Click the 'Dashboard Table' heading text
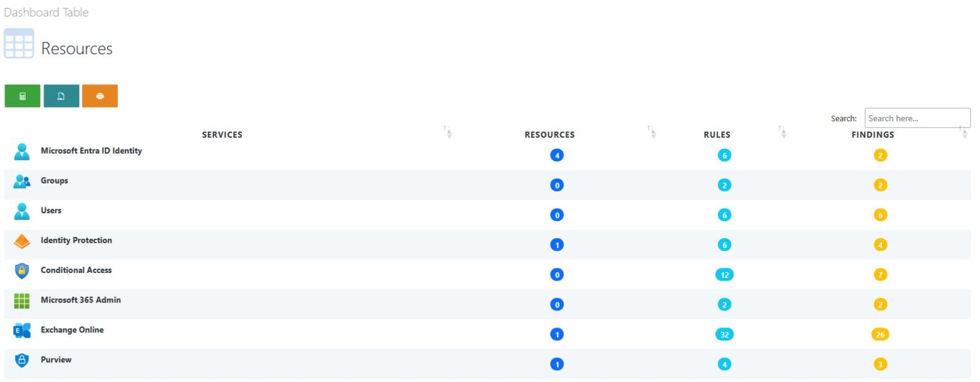Image resolution: width=980 pixels, height=382 pixels. coord(46,12)
